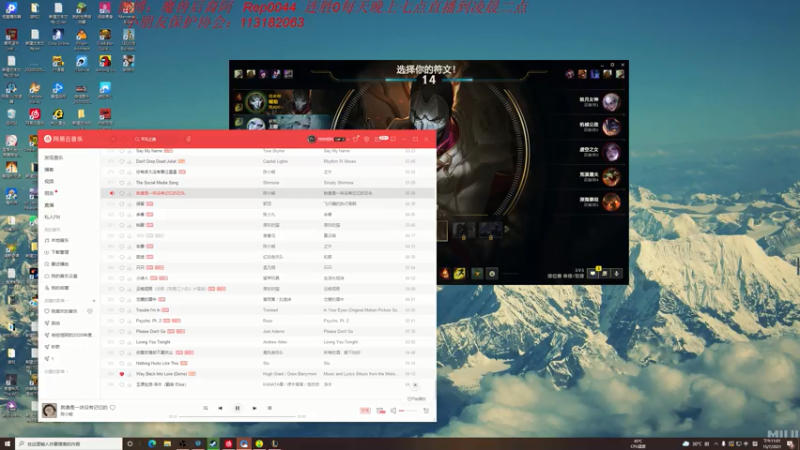Open album Rhythm 'N' Moves link
The image size is (800, 450).
coord(339,161)
